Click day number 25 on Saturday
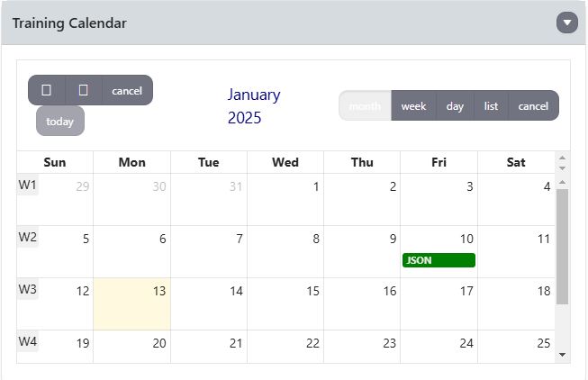 (543, 343)
